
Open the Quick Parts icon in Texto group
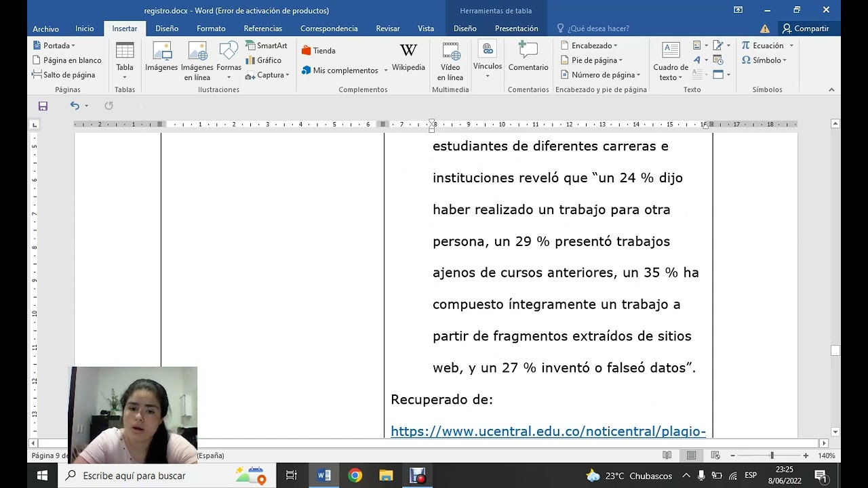(697, 45)
